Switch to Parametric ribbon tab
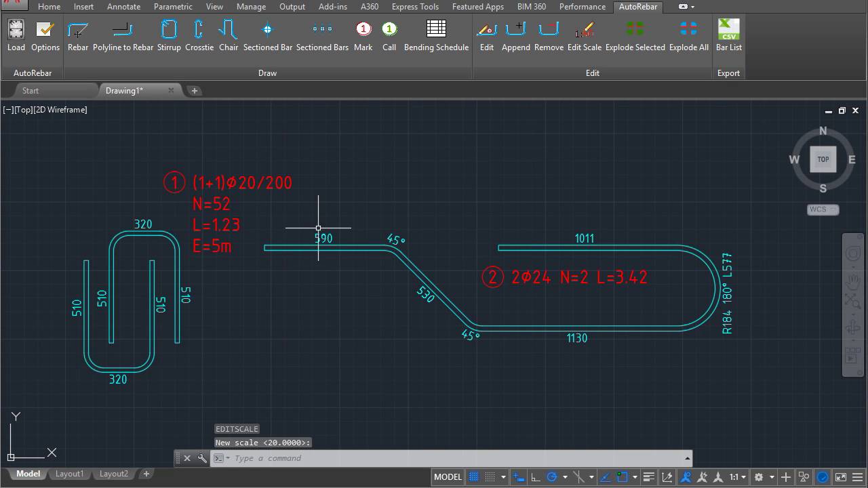 click(x=173, y=7)
